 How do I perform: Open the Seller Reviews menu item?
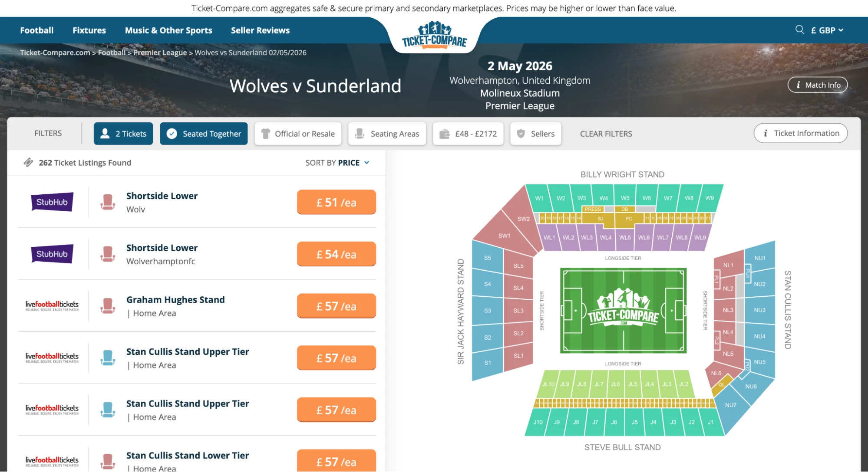tap(260, 30)
